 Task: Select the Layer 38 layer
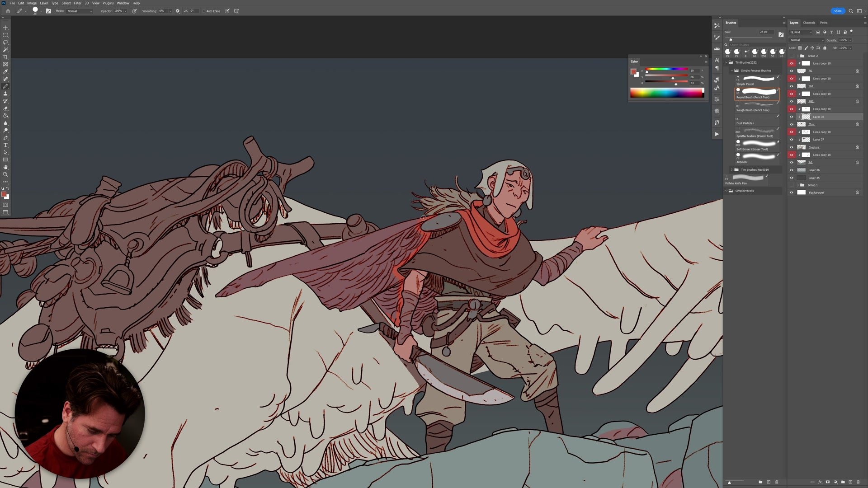tap(819, 117)
